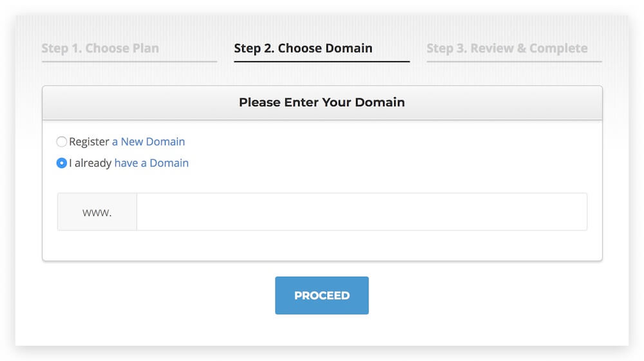644x361 pixels.
Task: Click the black underline beneath Step 2
Action: (x=321, y=62)
